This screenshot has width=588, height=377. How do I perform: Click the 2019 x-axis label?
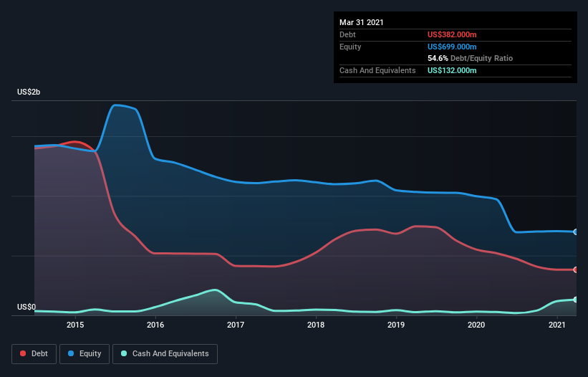point(396,325)
